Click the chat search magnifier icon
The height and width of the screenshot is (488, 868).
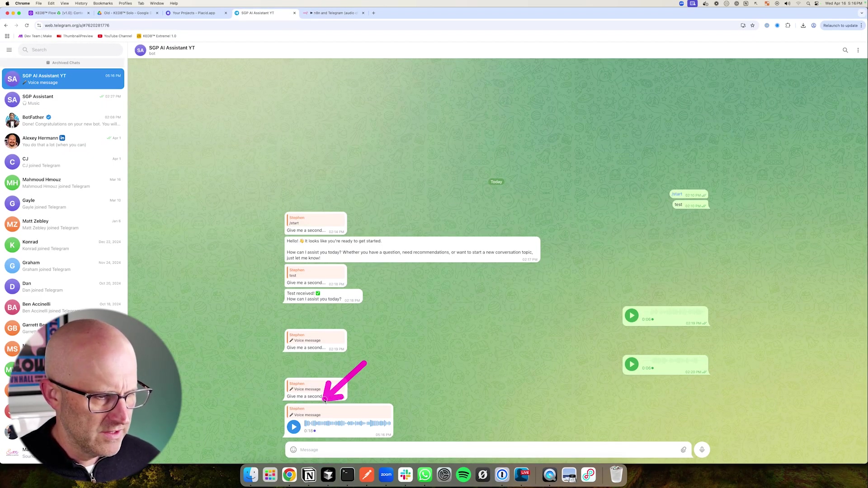(845, 50)
